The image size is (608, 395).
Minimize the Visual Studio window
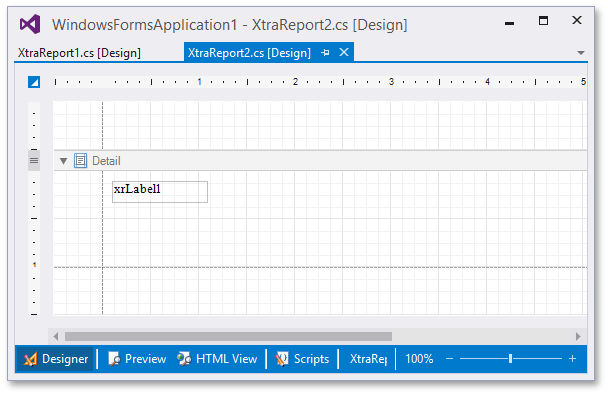510,23
